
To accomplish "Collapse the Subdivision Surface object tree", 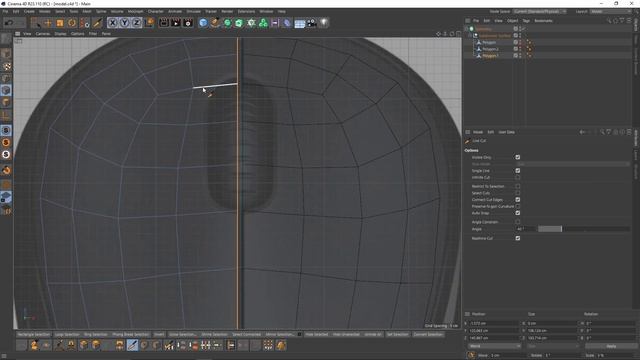I will tap(470, 36).
